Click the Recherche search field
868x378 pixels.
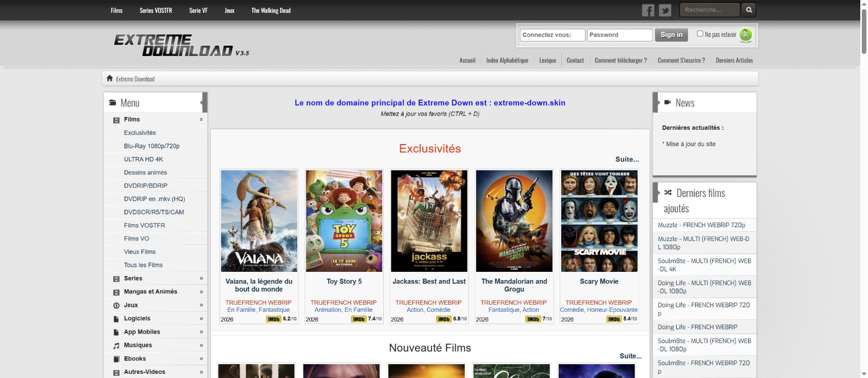pos(710,10)
